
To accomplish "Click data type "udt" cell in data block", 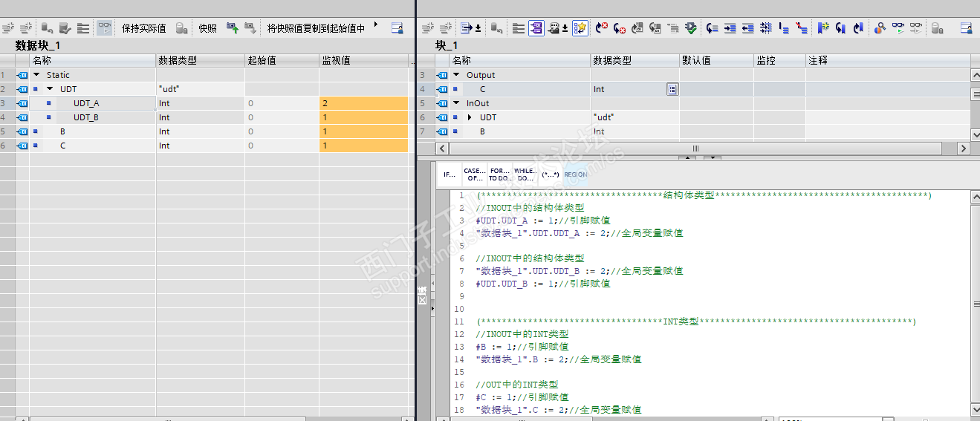I will pos(201,89).
